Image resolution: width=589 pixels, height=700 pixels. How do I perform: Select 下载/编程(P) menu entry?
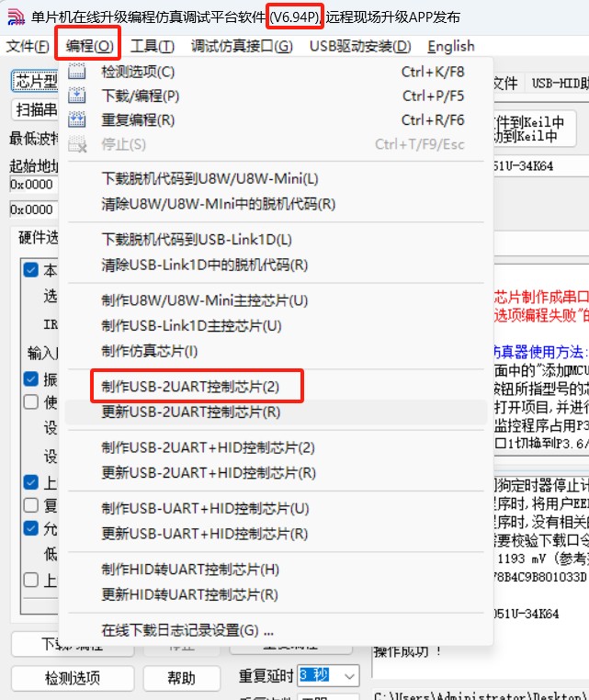point(276,96)
